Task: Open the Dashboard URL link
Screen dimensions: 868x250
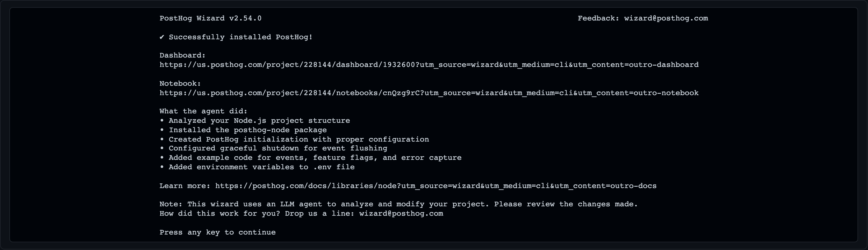Action: [429, 65]
